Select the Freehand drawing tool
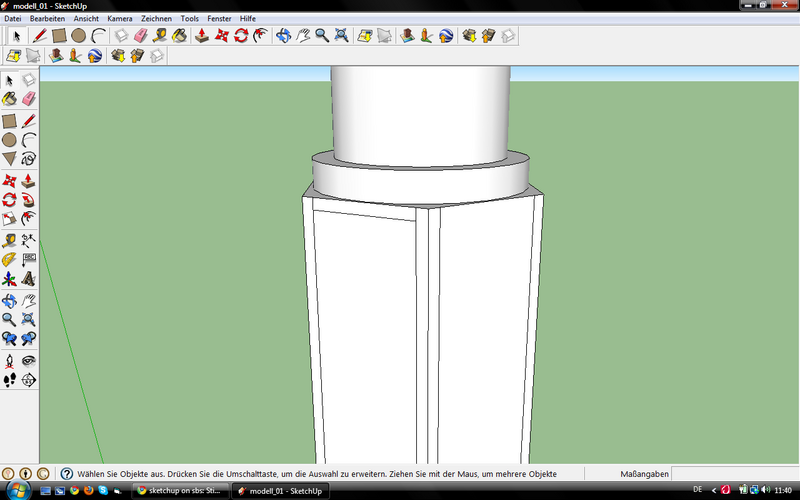Image resolution: width=800 pixels, height=500 pixels. (x=29, y=159)
